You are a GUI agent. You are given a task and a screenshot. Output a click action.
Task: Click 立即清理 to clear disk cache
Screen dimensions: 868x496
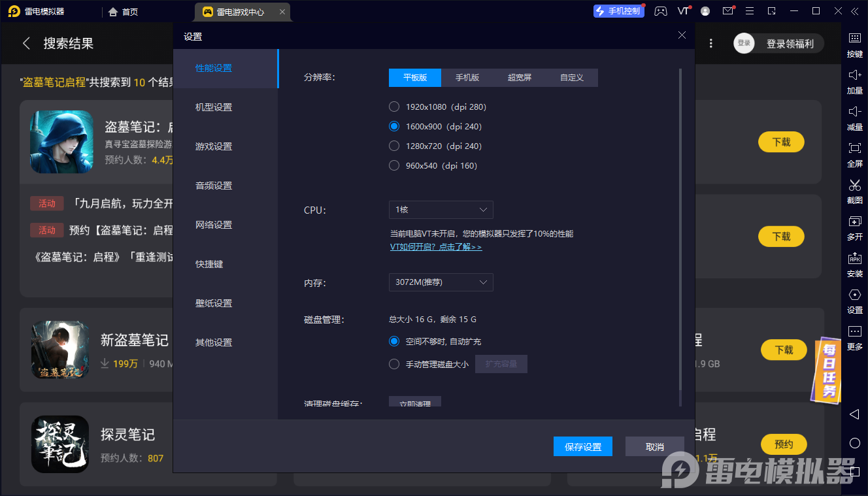click(x=415, y=403)
